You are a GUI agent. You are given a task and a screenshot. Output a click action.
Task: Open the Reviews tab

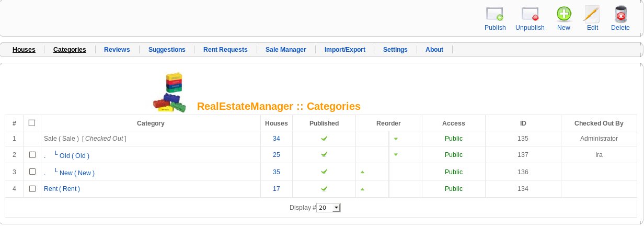point(117,50)
